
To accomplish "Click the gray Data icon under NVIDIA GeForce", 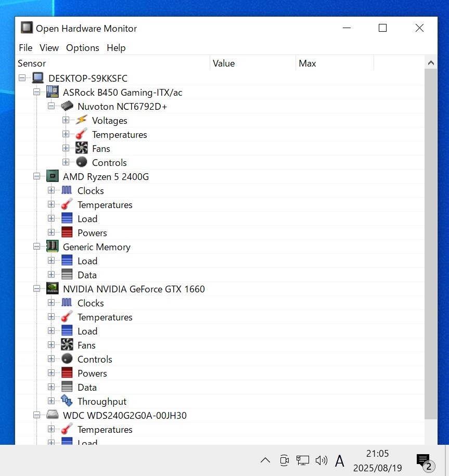I will point(67,387).
